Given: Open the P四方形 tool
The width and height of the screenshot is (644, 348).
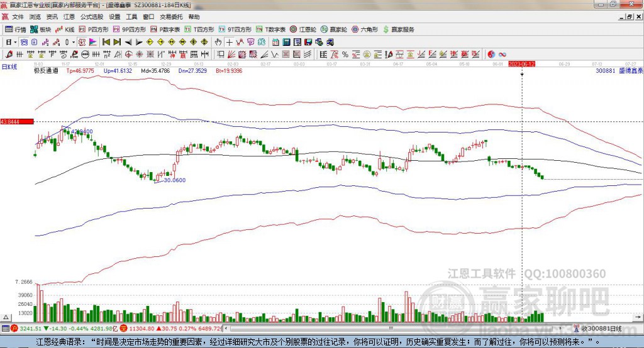Looking at the screenshot, I should coord(94,30).
